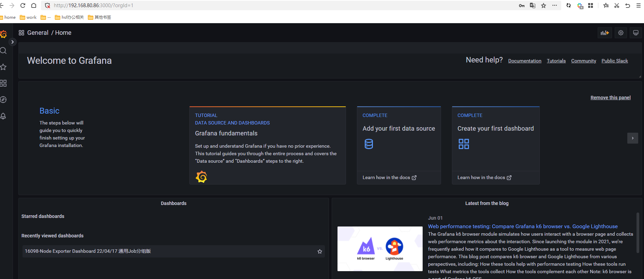Click the Jun 01 blog date
This screenshot has width=644, height=279.
[435, 218]
